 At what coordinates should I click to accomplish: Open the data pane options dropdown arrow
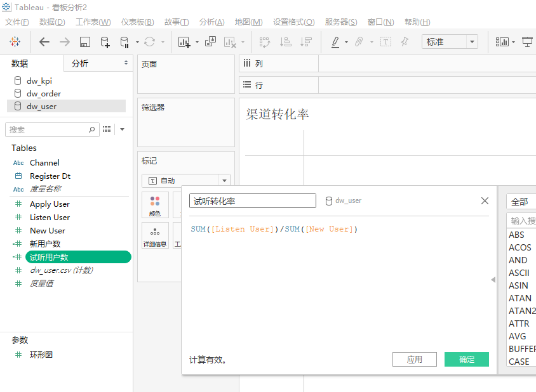pyautogui.click(x=122, y=129)
